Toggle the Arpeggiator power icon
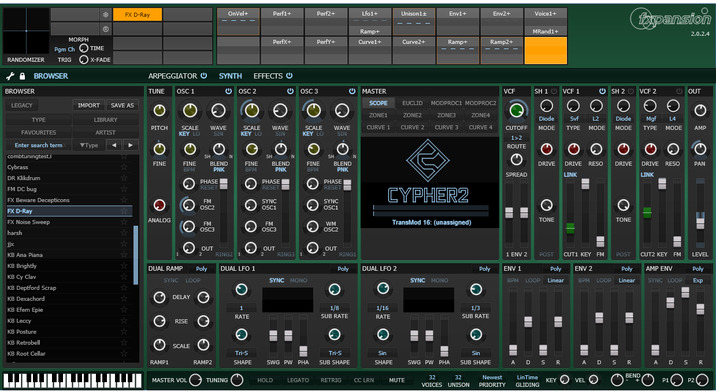The width and height of the screenshot is (716, 392). pos(204,76)
